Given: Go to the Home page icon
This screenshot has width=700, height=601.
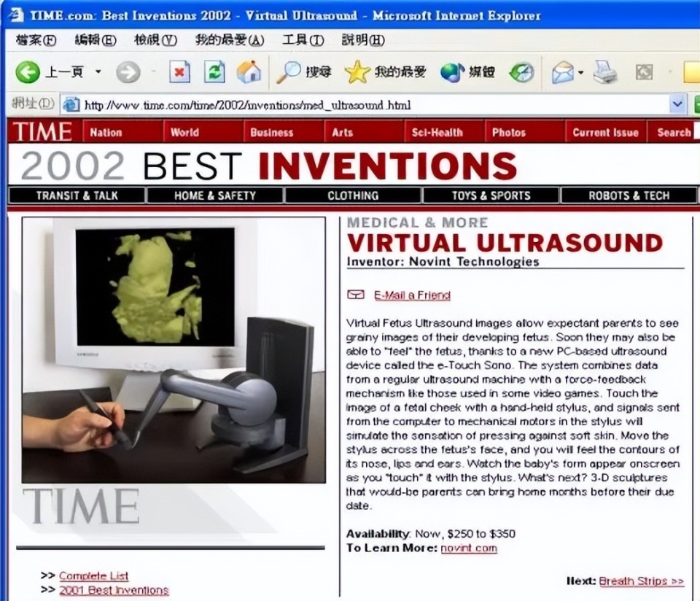Looking at the screenshot, I should [249, 71].
